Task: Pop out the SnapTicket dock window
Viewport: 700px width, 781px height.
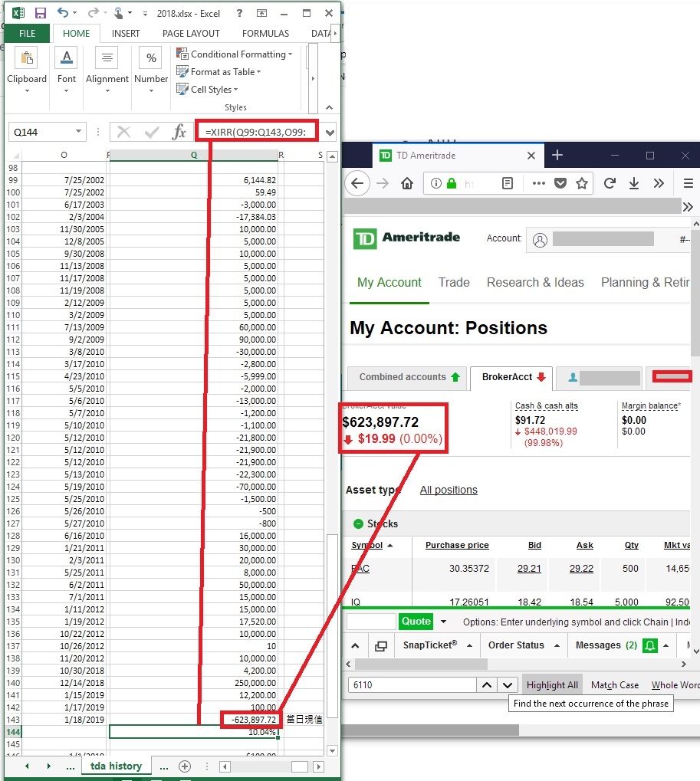Action: 380,645
